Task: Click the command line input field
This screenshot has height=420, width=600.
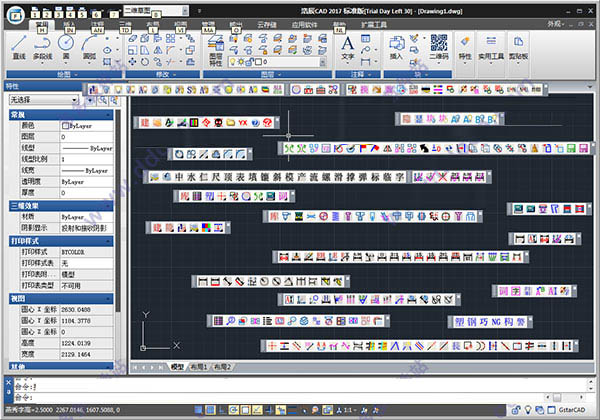Action: pos(279,397)
